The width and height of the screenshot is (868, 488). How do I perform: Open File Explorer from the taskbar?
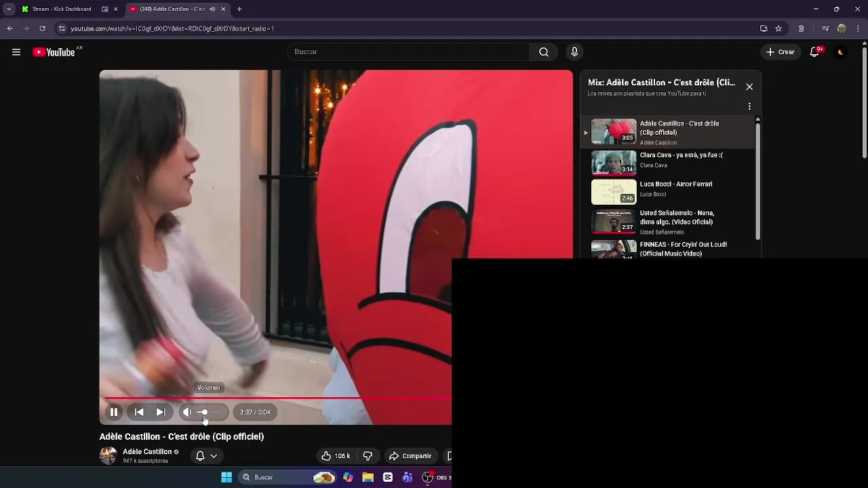[368, 477]
